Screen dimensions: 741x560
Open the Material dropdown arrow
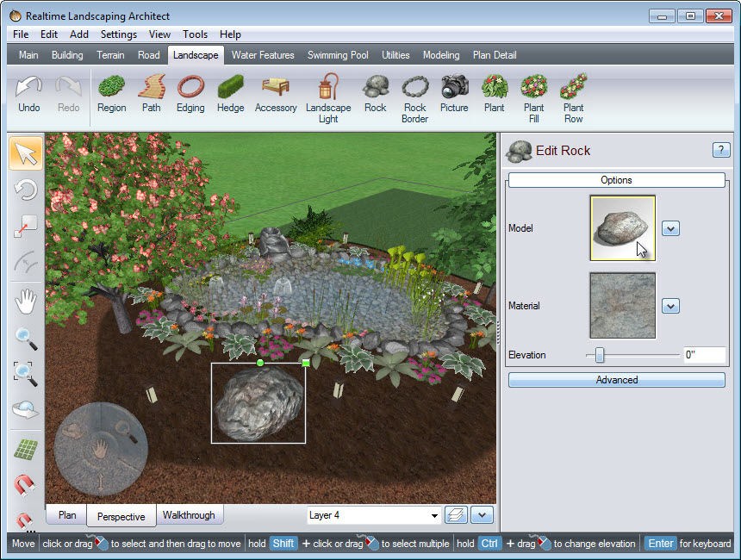coord(670,306)
